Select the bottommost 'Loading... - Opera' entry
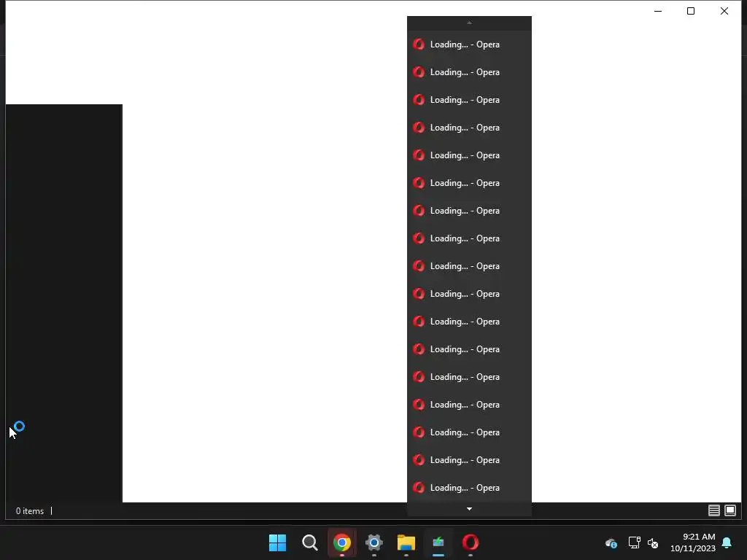Viewport: 747px width, 560px height. [x=469, y=488]
